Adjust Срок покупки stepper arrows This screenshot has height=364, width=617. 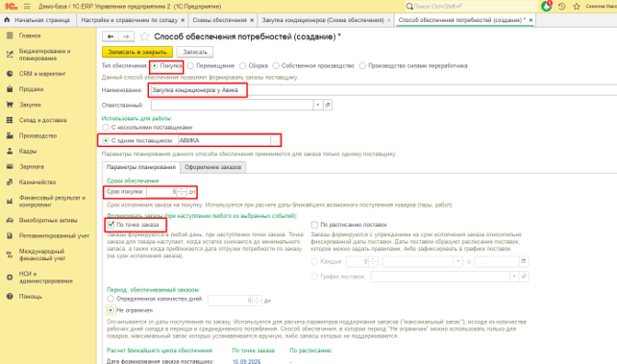tap(182, 192)
